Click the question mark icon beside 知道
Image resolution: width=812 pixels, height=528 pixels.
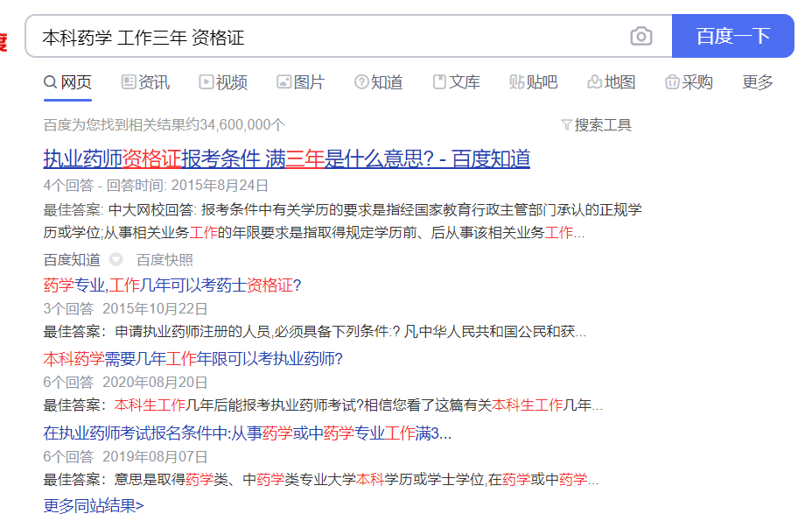pos(361,81)
